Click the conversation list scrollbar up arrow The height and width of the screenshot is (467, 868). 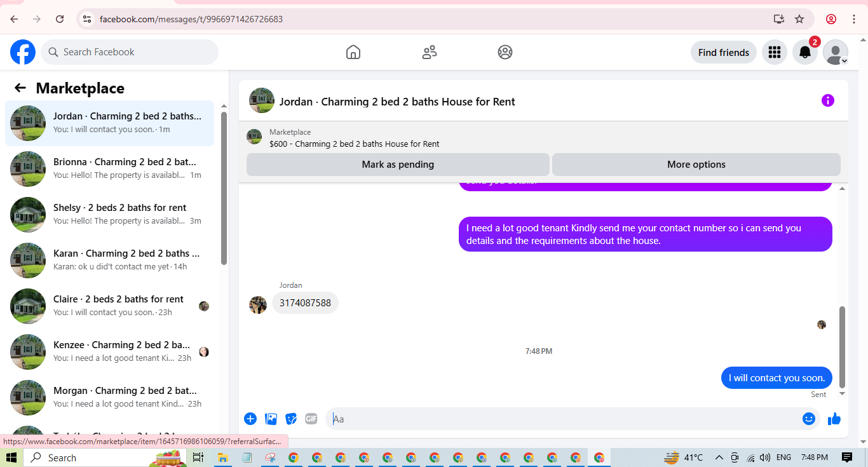click(x=224, y=105)
